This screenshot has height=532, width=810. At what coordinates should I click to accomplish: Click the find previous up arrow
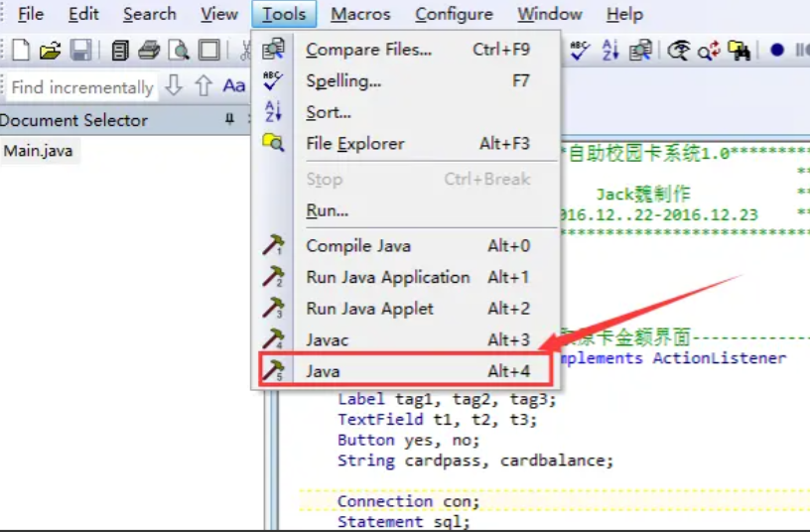(x=203, y=85)
